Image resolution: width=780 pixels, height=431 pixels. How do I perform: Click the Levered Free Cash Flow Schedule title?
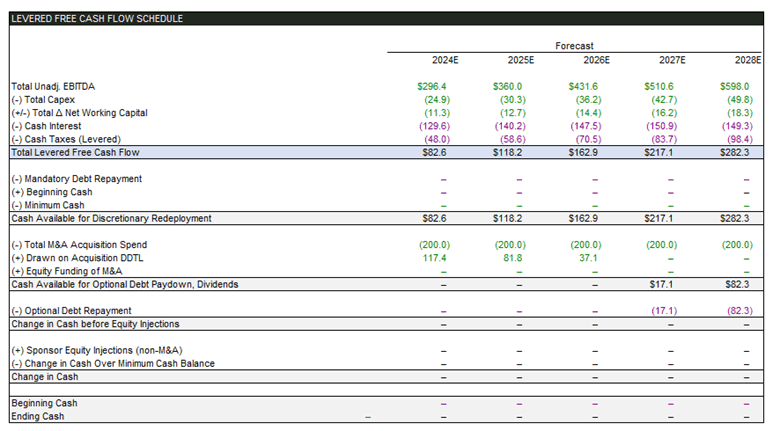97,18
